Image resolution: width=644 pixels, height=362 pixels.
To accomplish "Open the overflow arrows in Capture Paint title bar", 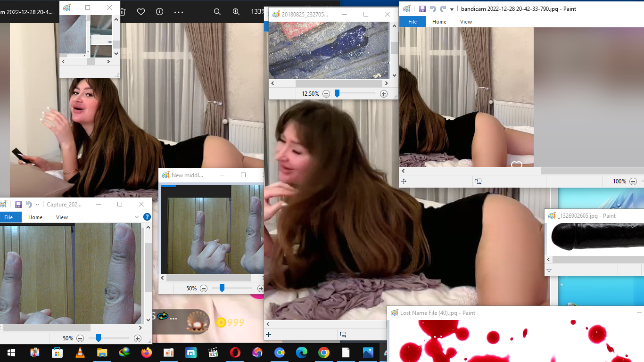I will point(37,205).
